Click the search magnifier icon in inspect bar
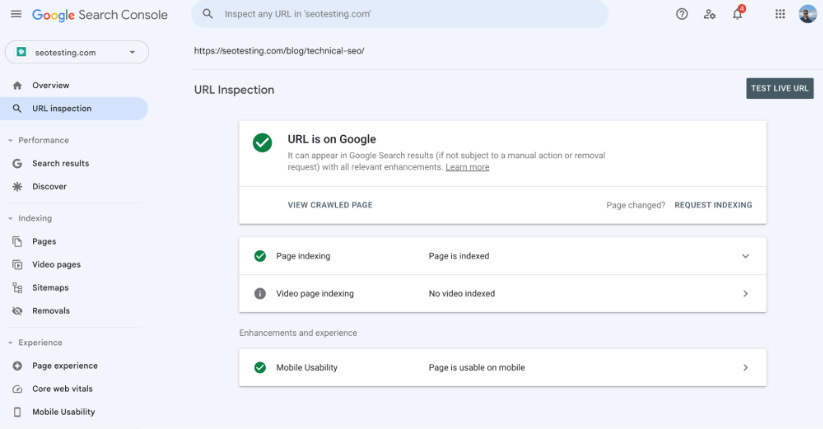 (x=208, y=14)
